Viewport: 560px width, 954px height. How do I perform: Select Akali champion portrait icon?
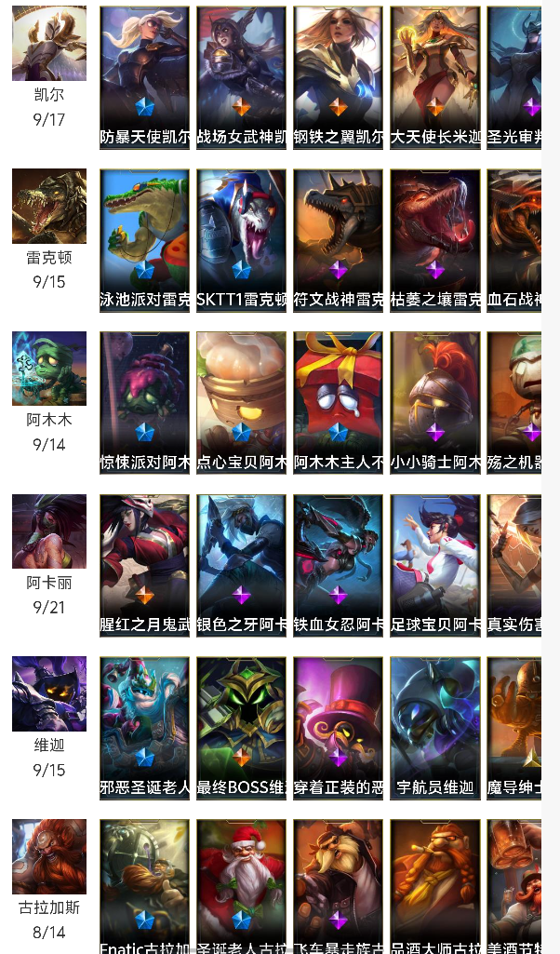(x=49, y=531)
